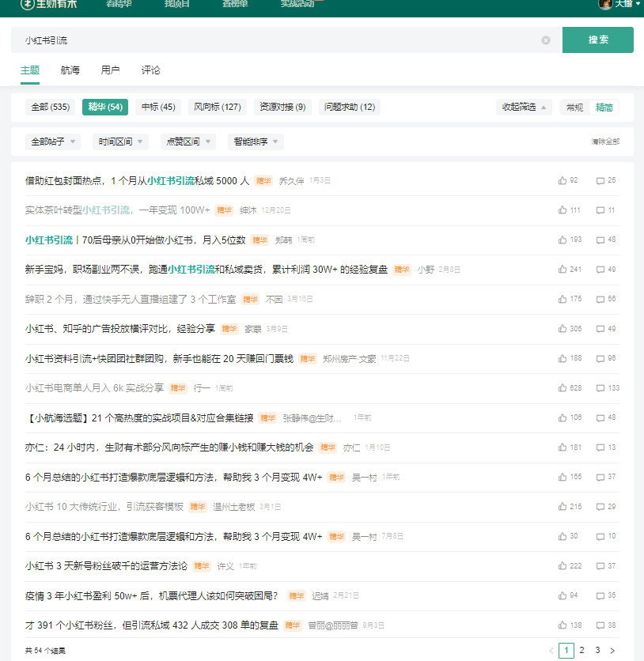Click next page arrow in pagination
This screenshot has height=661, width=644.
click(612, 651)
